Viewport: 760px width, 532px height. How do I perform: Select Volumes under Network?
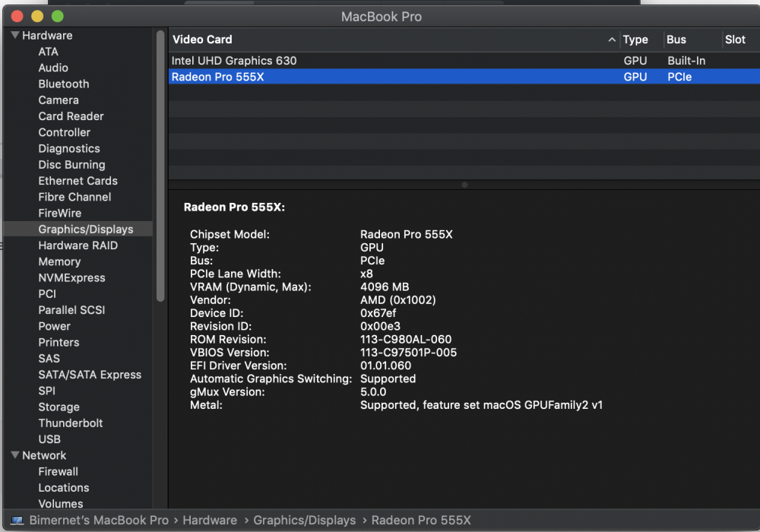[61, 503]
